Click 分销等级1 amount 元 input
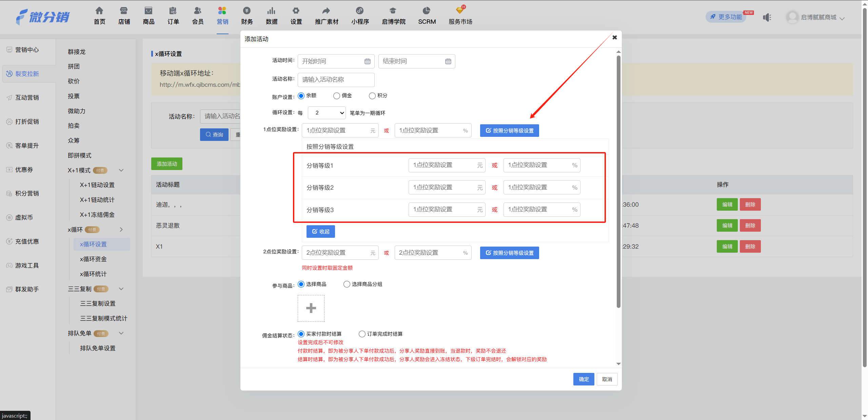This screenshot has height=420, width=868. tap(447, 165)
